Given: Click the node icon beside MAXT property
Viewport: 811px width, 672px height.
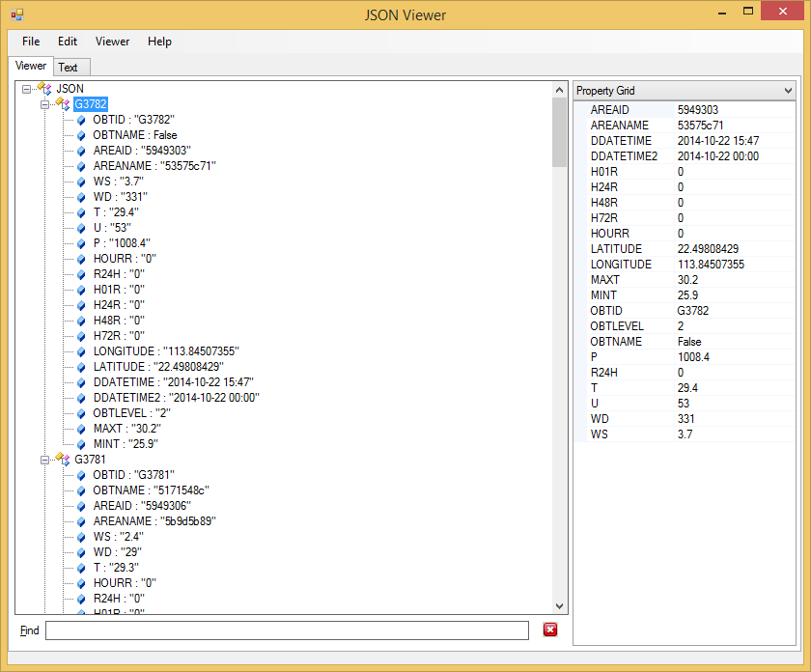Looking at the screenshot, I should click(x=80, y=428).
